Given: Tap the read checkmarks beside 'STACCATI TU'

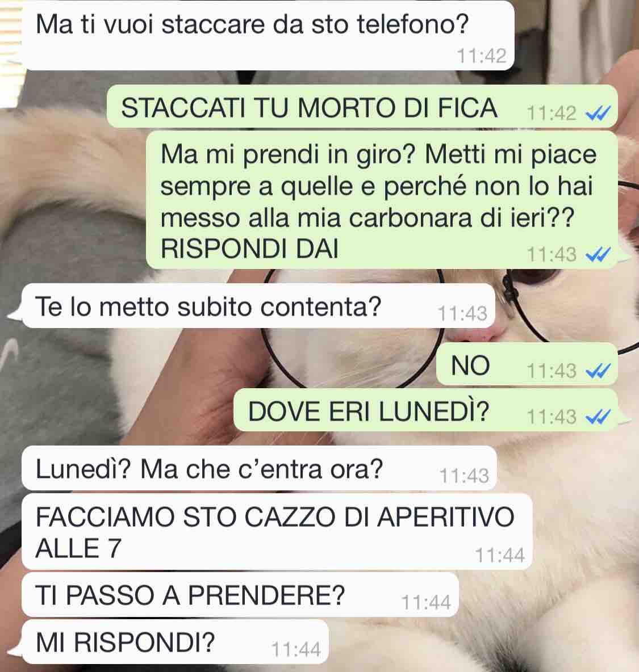Looking at the screenshot, I should tap(598, 114).
